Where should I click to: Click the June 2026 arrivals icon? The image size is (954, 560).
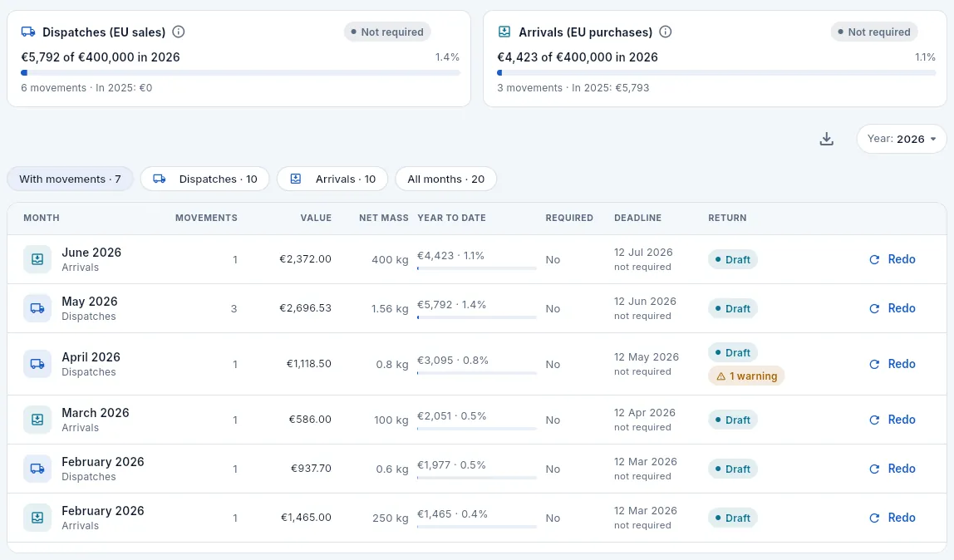tap(37, 259)
